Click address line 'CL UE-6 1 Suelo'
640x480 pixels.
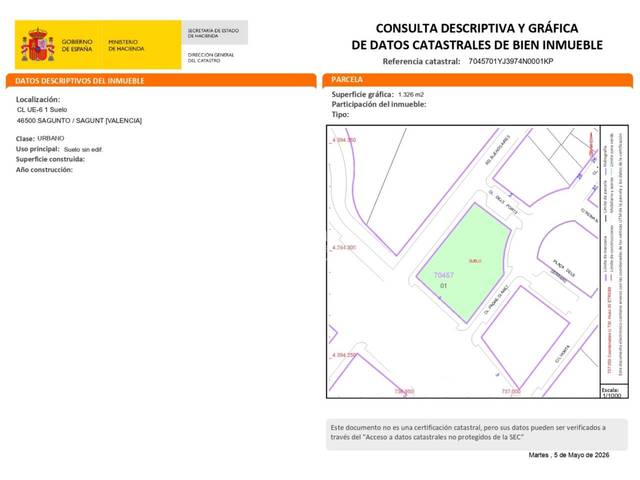point(42,109)
